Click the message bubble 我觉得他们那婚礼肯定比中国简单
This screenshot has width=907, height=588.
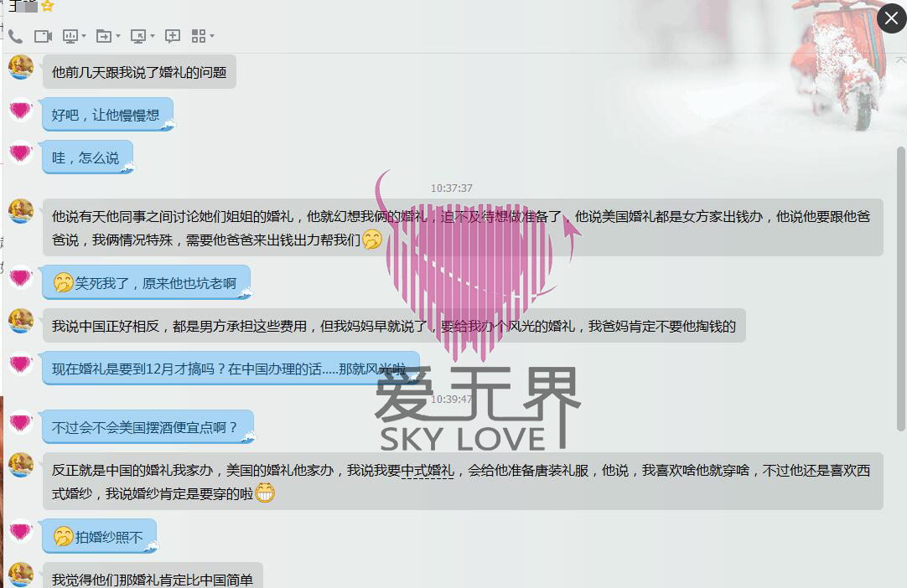[x=152, y=578]
